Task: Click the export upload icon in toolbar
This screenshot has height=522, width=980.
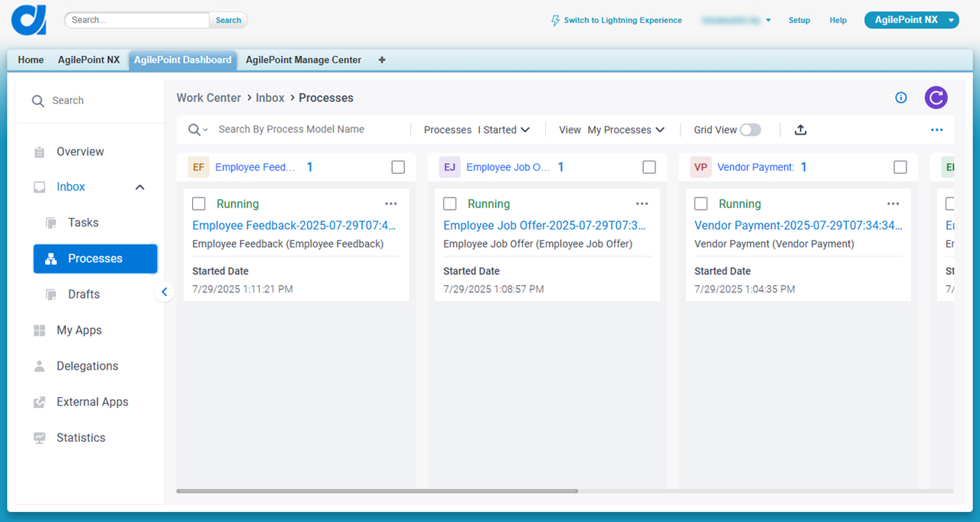Action: pyautogui.click(x=800, y=130)
